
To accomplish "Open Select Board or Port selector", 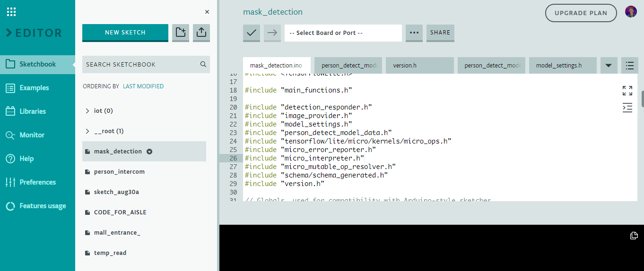I will [343, 33].
